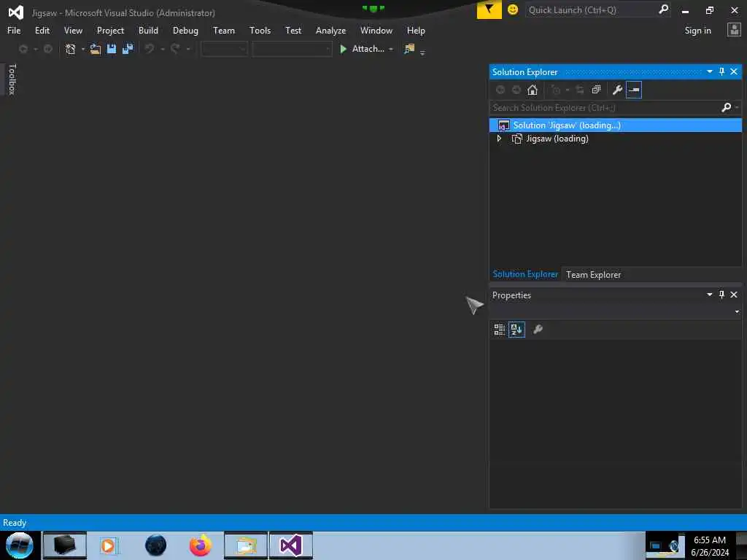Click the Collapse All icon in Solution Explorer
747x560 pixels.
[596, 90]
